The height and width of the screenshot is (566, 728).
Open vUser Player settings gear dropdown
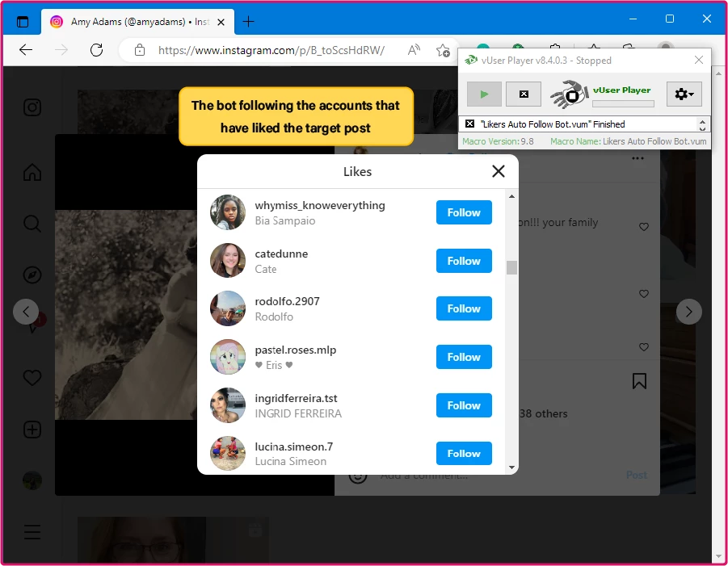[x=684, y=94]
